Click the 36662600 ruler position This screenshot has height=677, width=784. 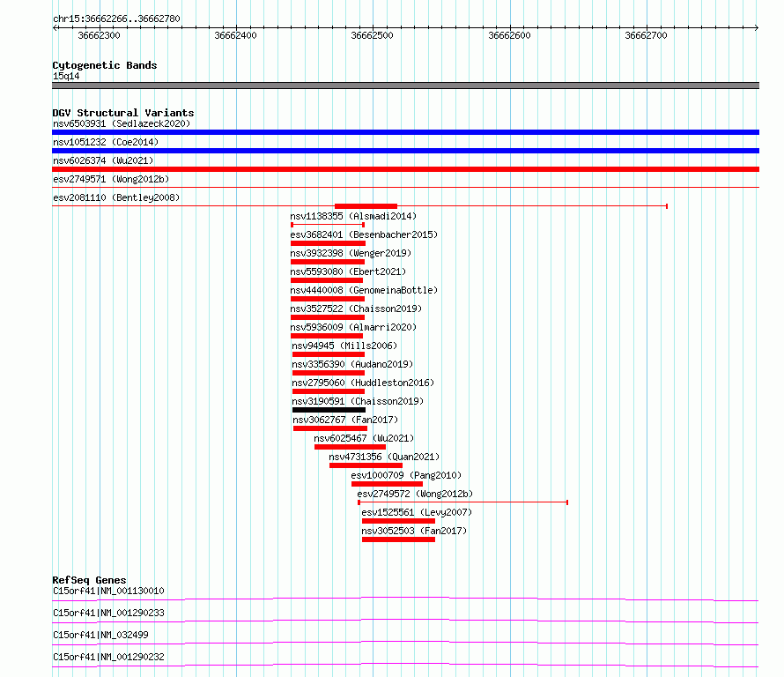point(509,35)
